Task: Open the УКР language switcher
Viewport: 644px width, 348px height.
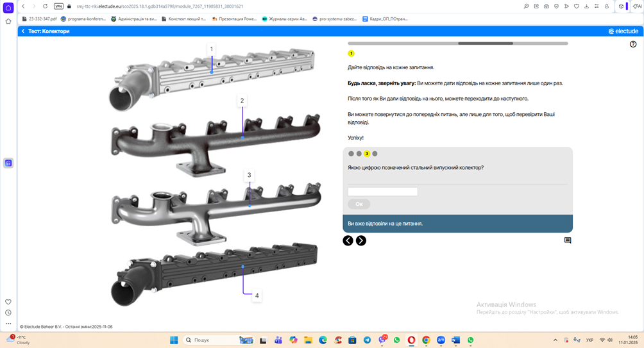Action: [589, 340]
